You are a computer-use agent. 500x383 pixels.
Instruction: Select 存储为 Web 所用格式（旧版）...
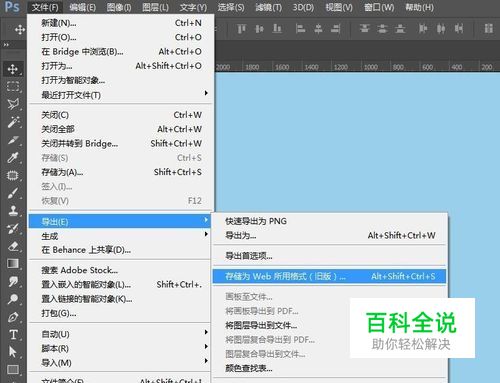[x=329, y=276]
